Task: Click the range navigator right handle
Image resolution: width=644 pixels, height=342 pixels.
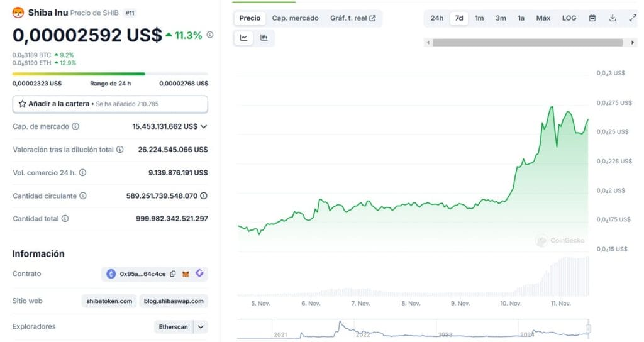Action: coord(588,328)
